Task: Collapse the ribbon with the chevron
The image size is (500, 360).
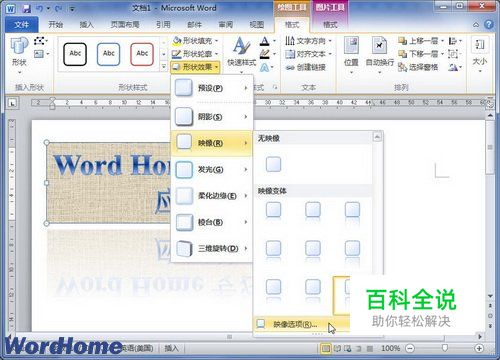Action: (476, 25)
